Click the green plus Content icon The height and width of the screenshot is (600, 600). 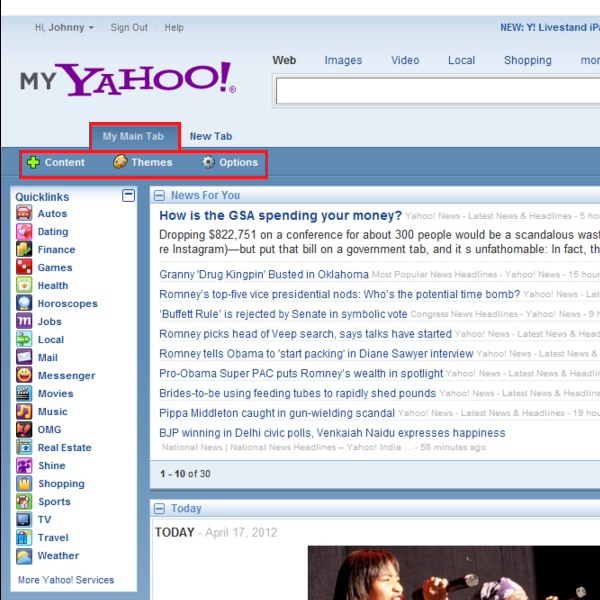33,162
